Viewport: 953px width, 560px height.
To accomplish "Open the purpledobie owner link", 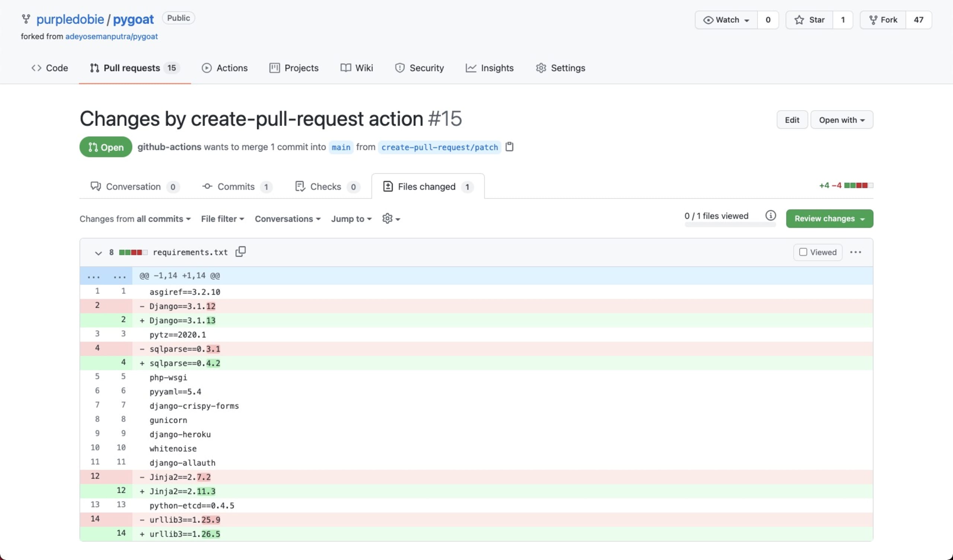I will (70, 19).
